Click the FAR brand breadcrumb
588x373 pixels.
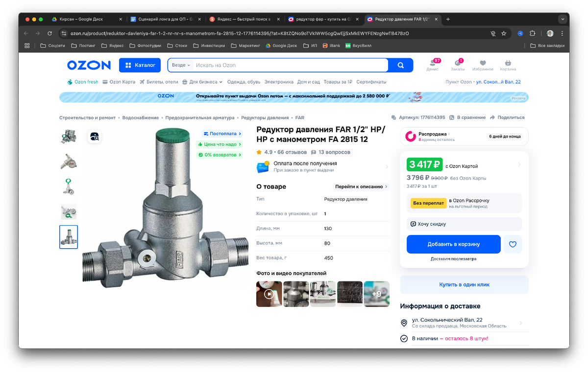click(300, 117)
